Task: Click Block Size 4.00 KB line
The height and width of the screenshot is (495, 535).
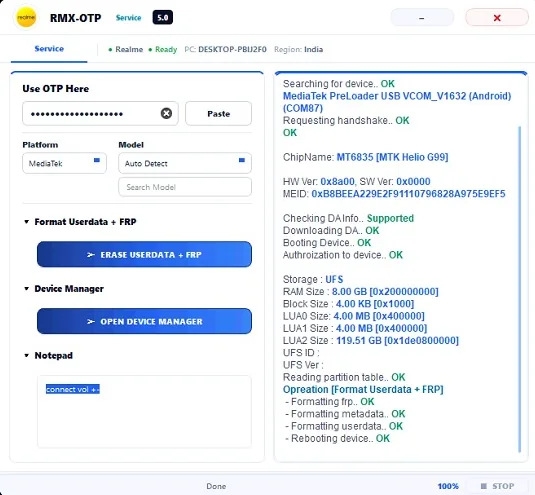Action: pos(348,304)
